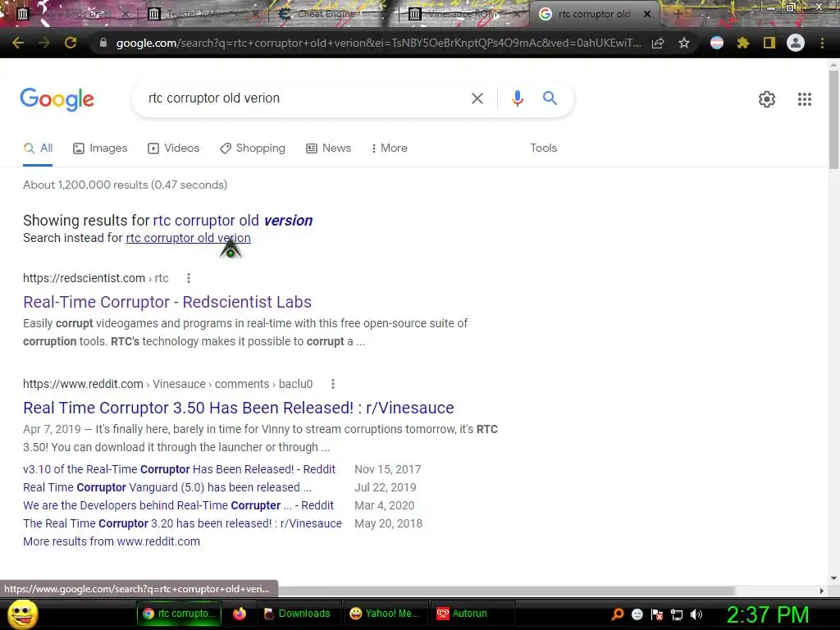Switch to the Images results tab
Image resolution: width=840 pixels, height=630 pixels.
click(100, 148)
